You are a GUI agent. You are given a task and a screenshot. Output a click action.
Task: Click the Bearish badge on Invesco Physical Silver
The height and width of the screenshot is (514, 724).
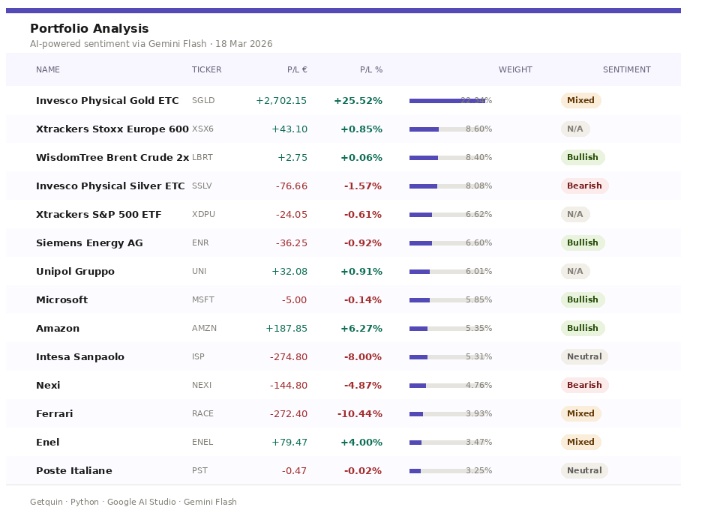point(584,186)
